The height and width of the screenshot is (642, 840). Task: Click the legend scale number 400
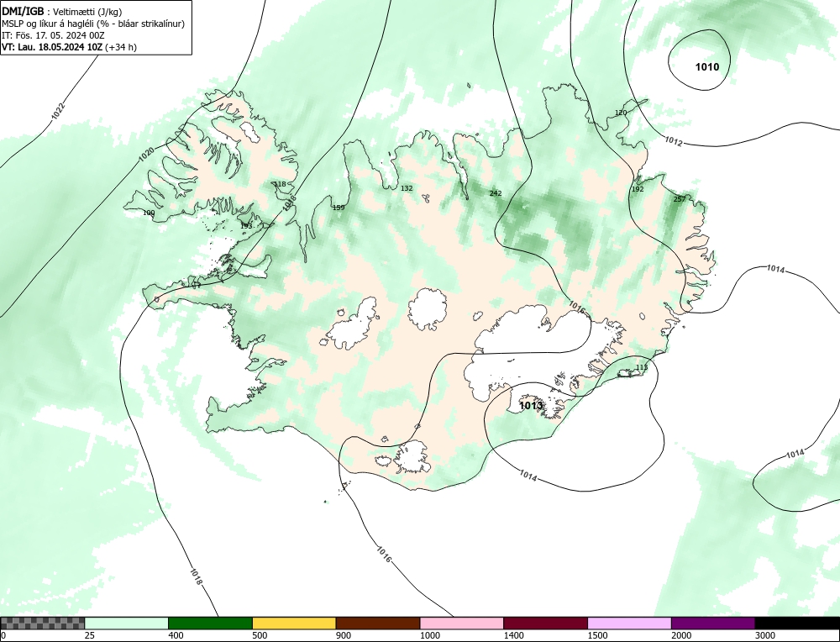click(x=176, y=635)
